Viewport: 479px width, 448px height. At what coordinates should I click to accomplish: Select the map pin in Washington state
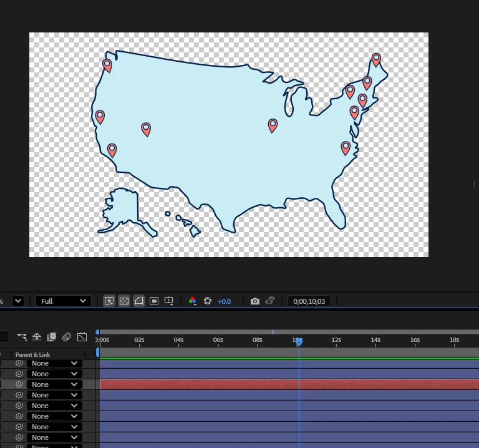[107, 66]
